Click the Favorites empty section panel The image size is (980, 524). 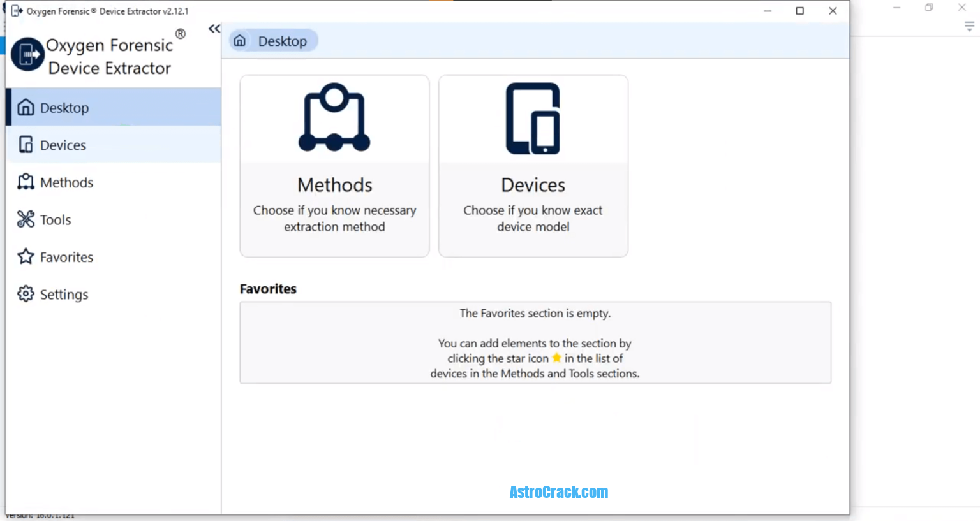[x=535, y=342]
